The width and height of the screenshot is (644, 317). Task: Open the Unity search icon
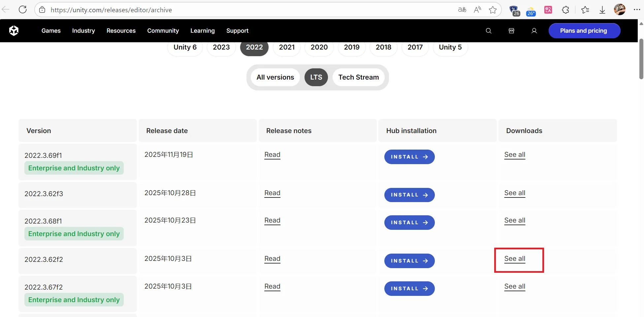(x=488, y=31)
